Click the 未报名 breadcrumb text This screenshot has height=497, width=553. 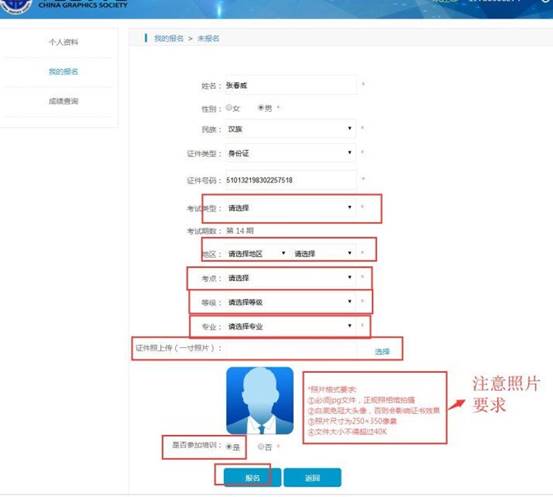pyautogui.click(x=208, y=38)
